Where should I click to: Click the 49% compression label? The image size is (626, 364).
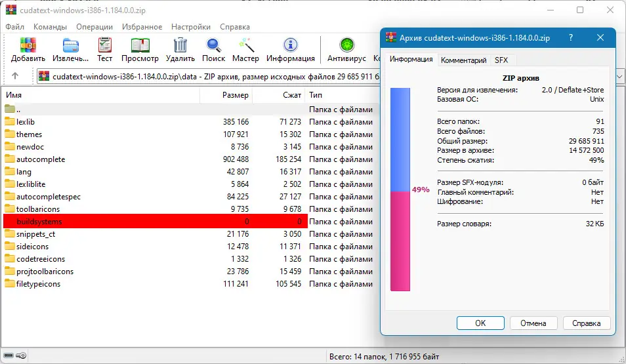[x=421, y=190]
